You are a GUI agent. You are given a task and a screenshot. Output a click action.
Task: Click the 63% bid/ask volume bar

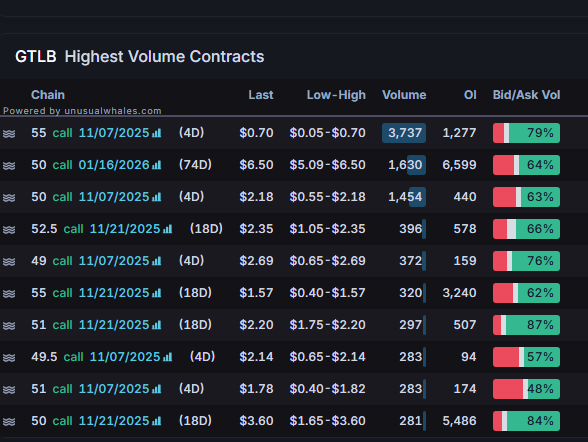pos(526,197)
